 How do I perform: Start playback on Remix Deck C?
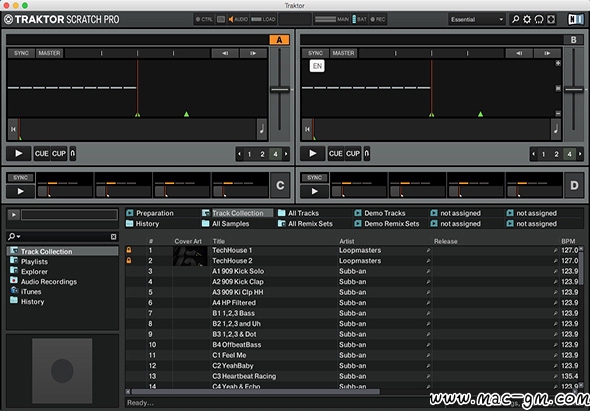click(x=21, y=191)
